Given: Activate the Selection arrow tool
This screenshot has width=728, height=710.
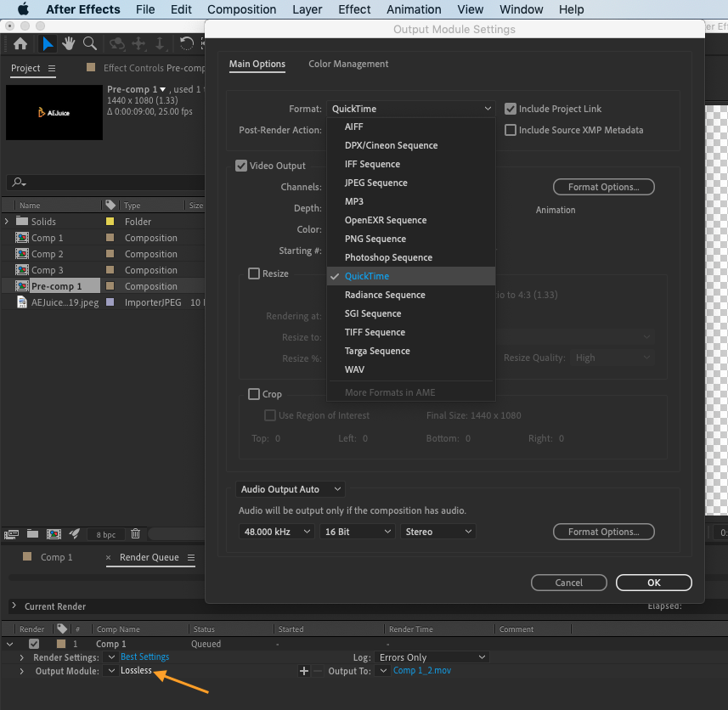Looking at the screenshot, I should [48, 43].
